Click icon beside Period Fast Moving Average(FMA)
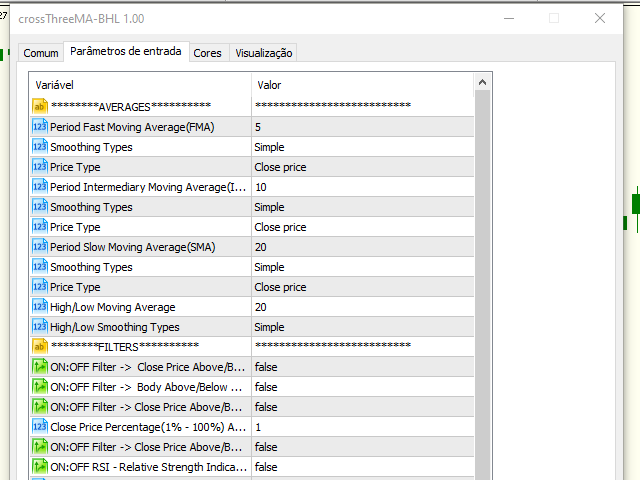 [40, 127]
